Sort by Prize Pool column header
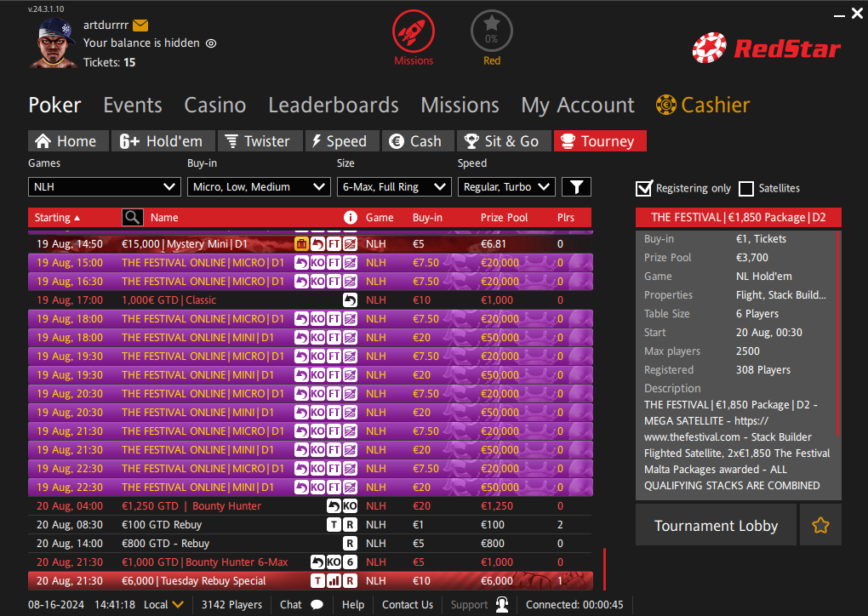868x616 pixels. pyautogui.click(x=504, y=218)
